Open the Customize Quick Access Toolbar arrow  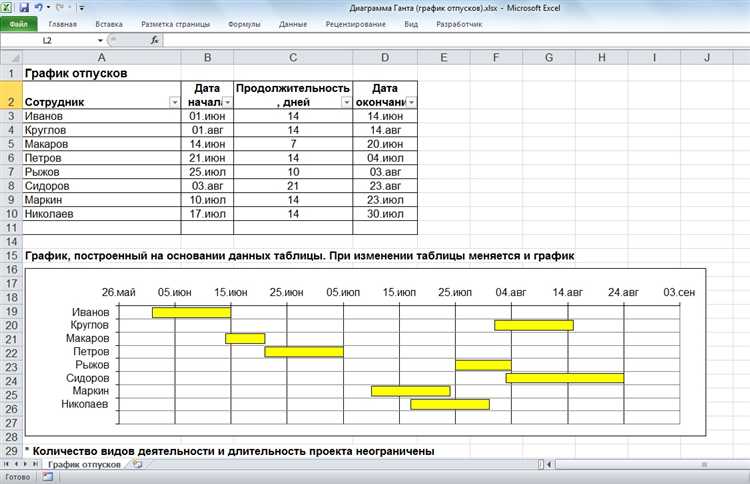point(83,7)
